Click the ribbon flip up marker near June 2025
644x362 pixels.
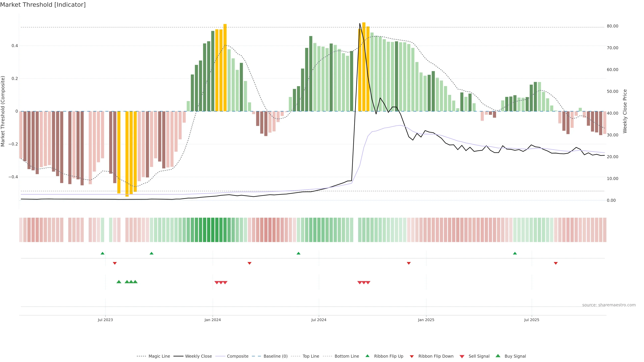pos(515,253)
